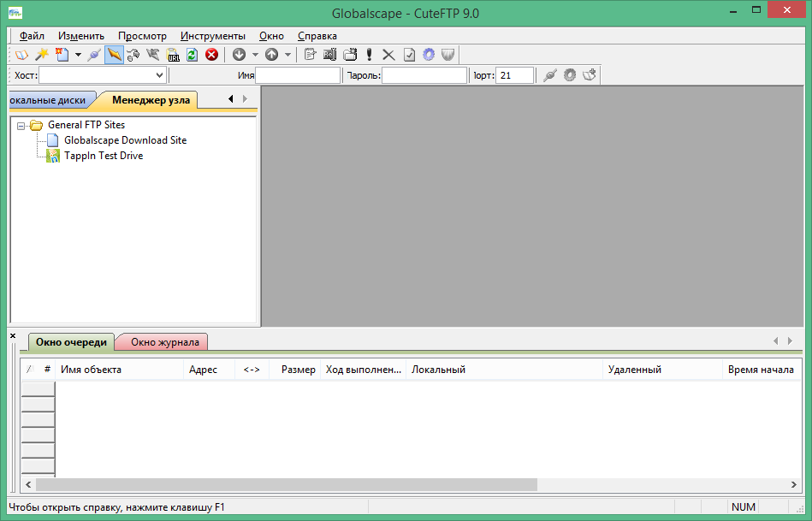Open the Просмотр menu
812x521 pixels.
(142, 36)
